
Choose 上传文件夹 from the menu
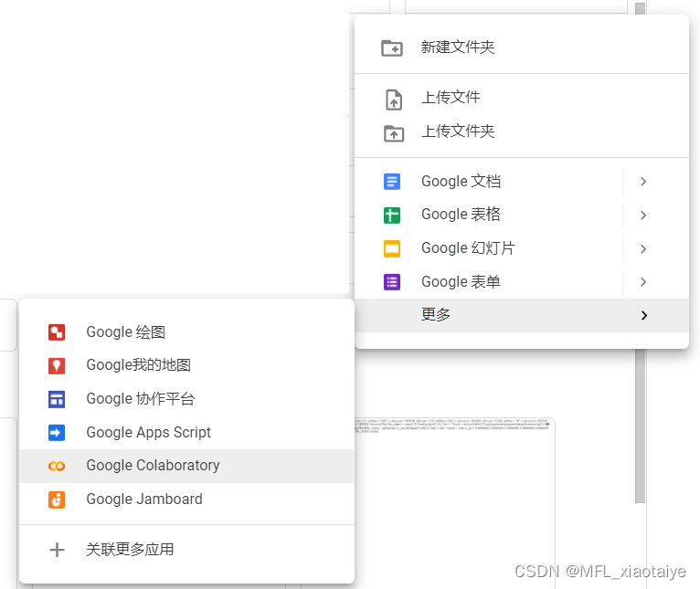click(522, 131)
